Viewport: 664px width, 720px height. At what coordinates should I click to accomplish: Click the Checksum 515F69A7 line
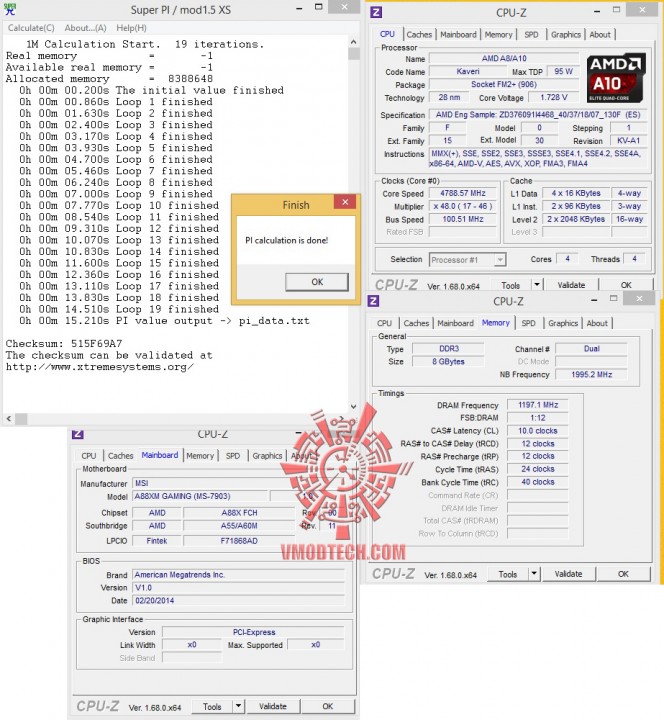(64, 343)
